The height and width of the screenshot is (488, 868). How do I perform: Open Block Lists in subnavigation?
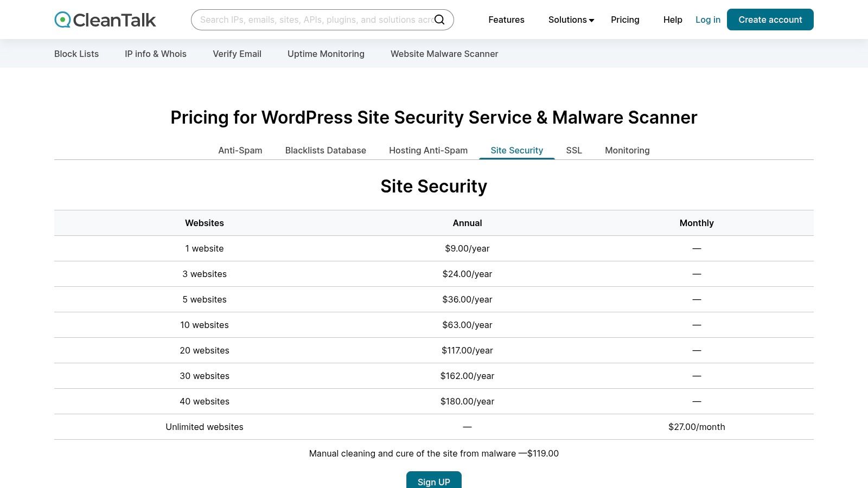pos(76,54)
